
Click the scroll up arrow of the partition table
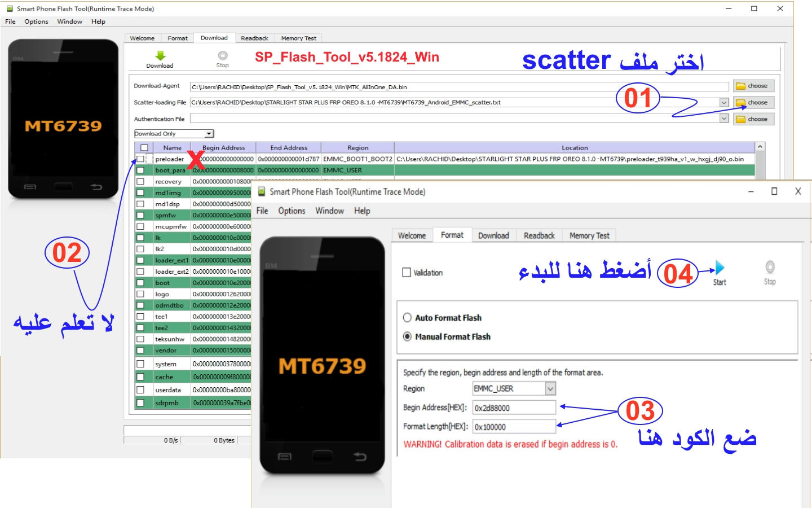click(x=760, y=147)
